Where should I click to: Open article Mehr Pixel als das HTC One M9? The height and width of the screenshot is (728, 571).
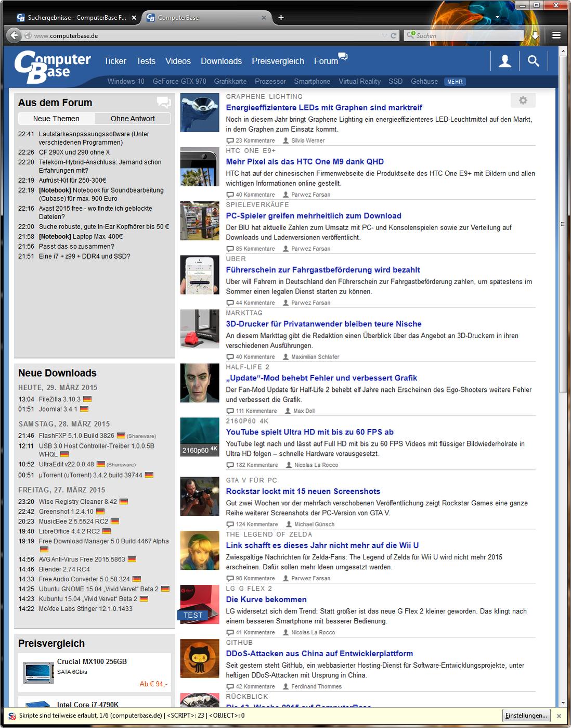(305, 162)
